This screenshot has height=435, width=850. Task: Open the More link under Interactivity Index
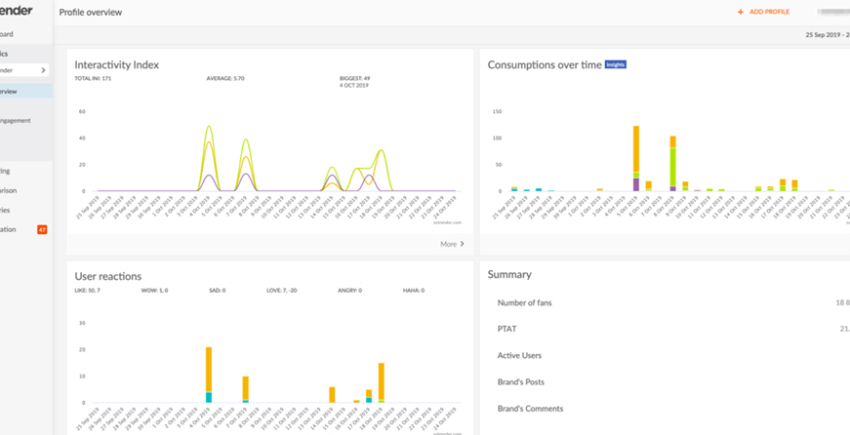452,244
